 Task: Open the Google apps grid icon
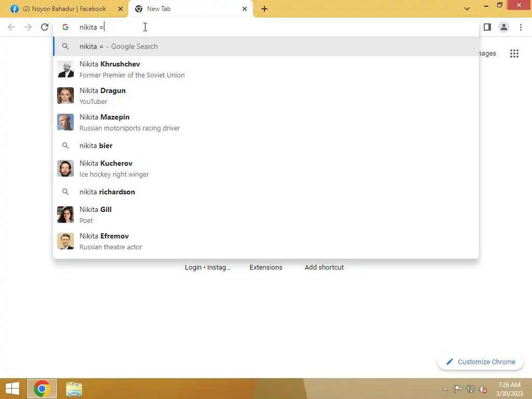[514, 54]
